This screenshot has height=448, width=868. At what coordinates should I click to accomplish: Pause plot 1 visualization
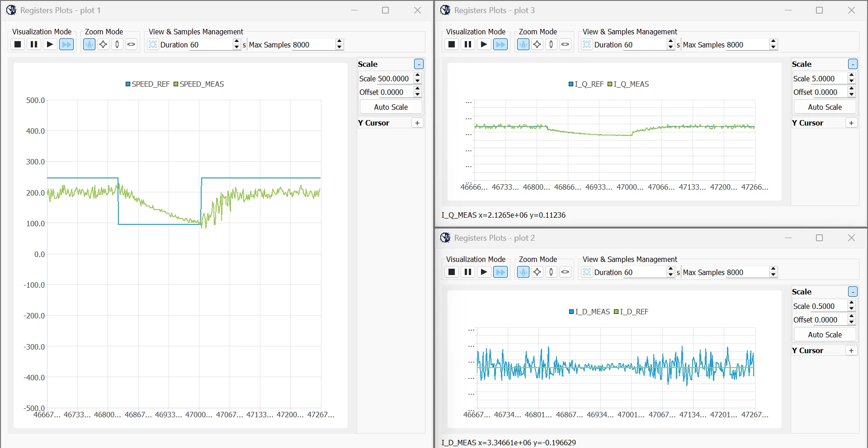34,44
